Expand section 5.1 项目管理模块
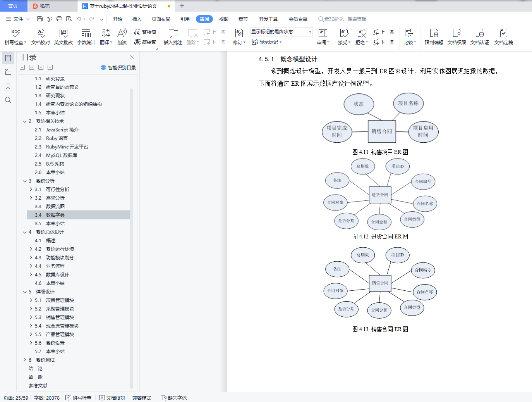Screen dimensions: 532x402 [x=31, y=300]
